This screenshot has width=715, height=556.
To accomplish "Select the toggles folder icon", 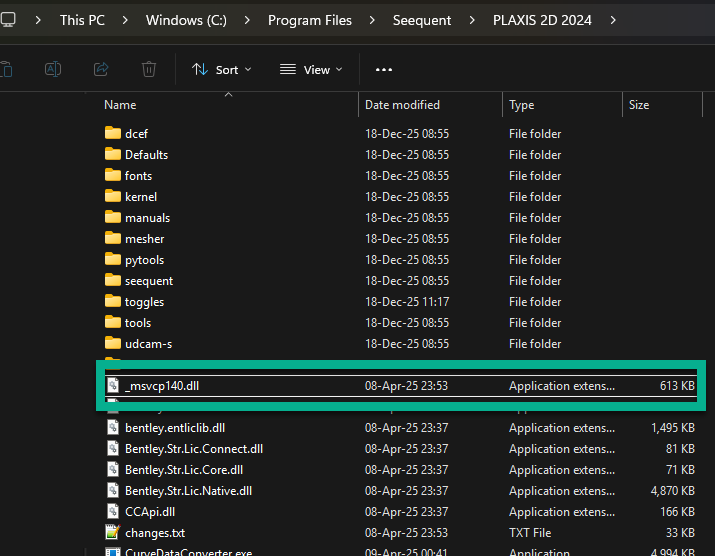I will tap(113, 301).
